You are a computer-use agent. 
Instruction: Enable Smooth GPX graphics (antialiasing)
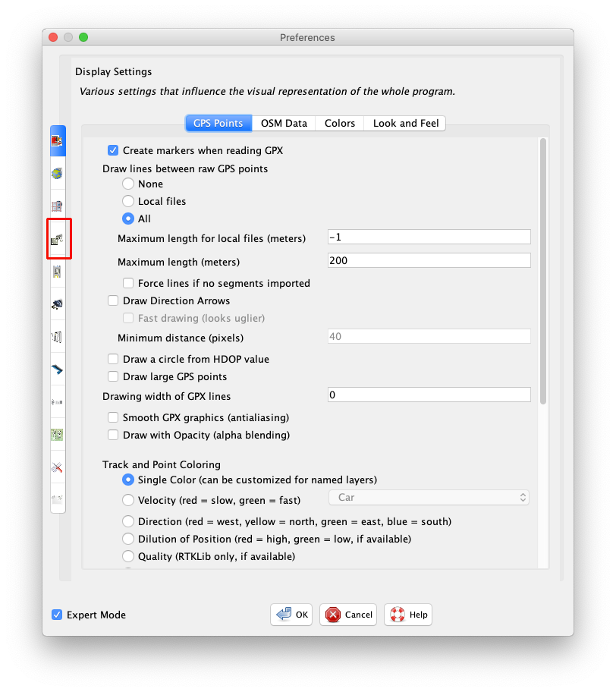click(x=113, y=417)
